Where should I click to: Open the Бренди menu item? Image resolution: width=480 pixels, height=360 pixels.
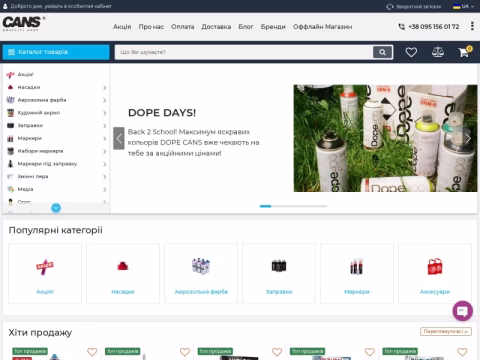click(x=273, y=27)
